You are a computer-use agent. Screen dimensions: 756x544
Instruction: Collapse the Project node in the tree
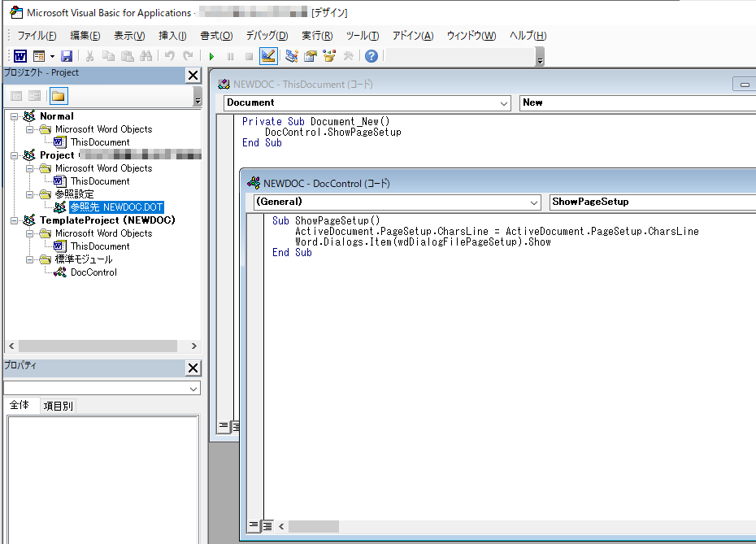[x=14, y=156]
